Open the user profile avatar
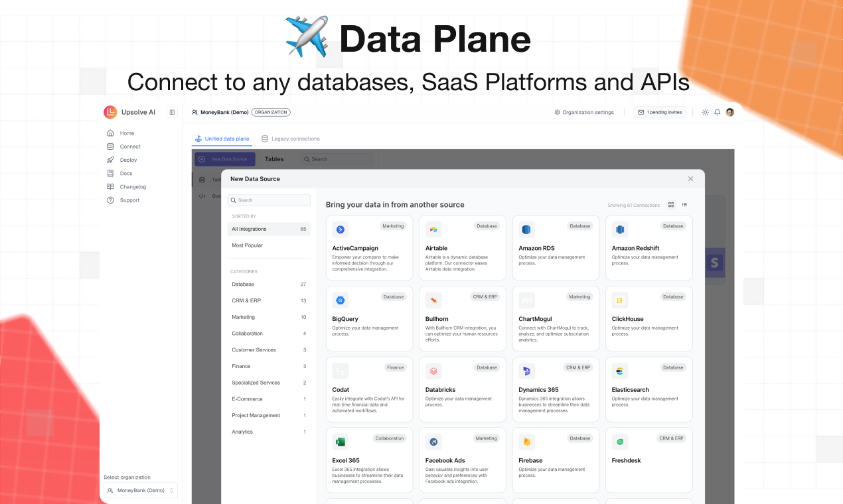 click(729, 112)
